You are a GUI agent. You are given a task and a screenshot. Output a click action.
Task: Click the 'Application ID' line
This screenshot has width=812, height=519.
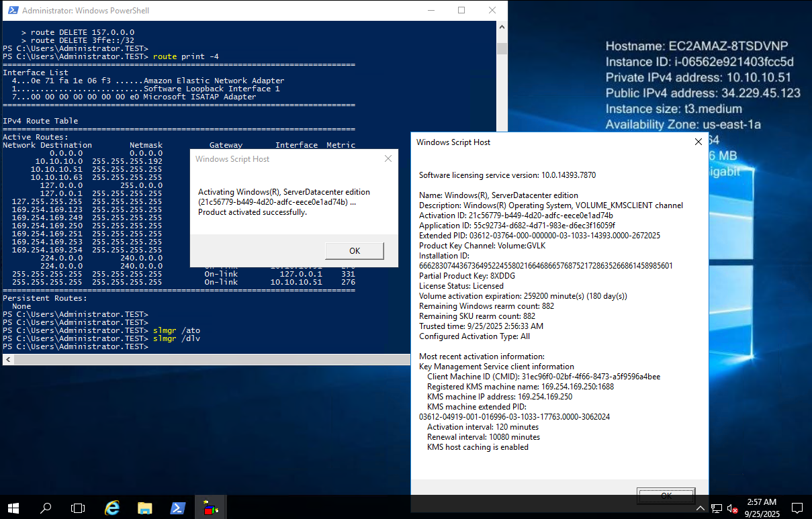(517, 226)
